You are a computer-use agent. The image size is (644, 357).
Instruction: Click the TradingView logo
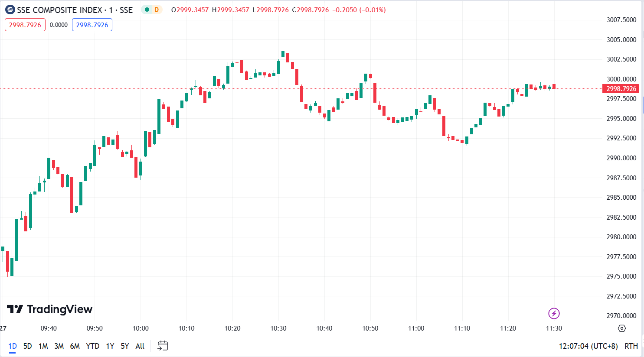50,309
